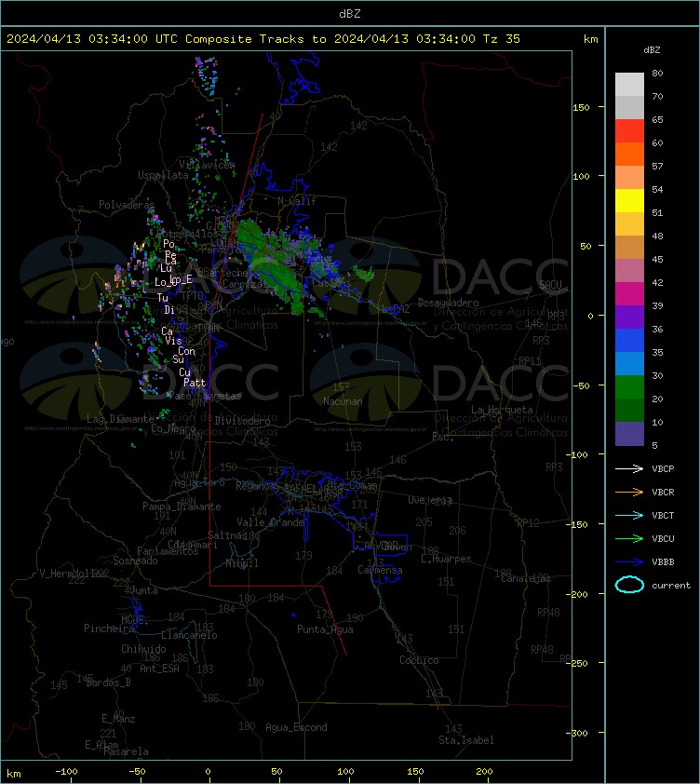Select the red swatch below 65 dBZ
This screenshot has height=784, width=700.
point(629,131)
